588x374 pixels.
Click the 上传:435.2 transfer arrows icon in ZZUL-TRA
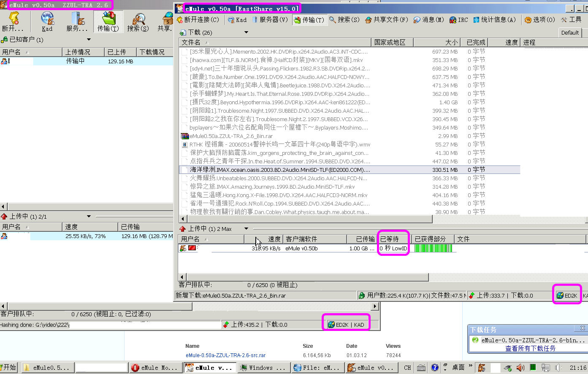point(226,325)
